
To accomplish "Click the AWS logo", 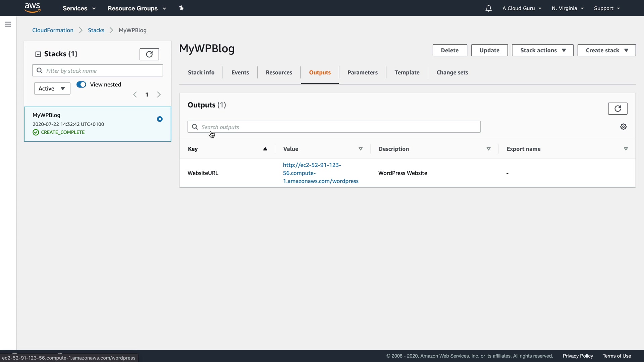I will [x=33, y=8].
